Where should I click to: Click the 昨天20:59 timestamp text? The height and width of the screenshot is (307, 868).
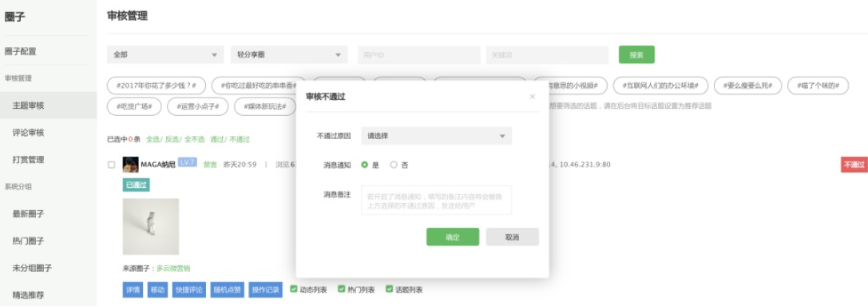(x=240, y=165)
